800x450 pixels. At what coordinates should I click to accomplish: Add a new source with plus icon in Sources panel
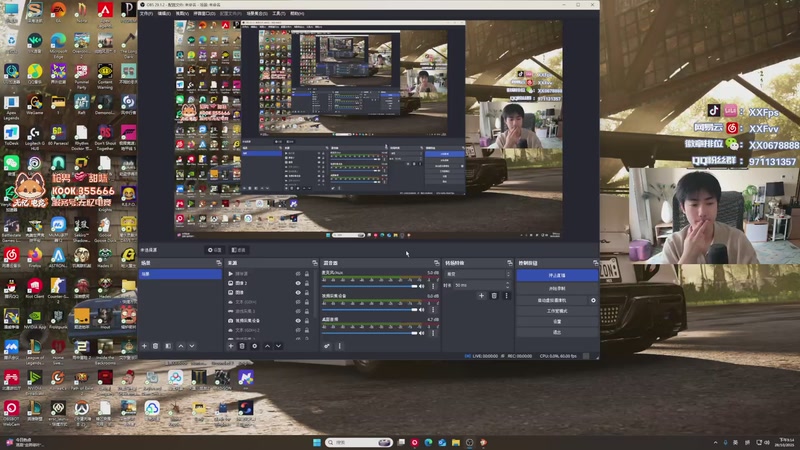coord(231,346)
